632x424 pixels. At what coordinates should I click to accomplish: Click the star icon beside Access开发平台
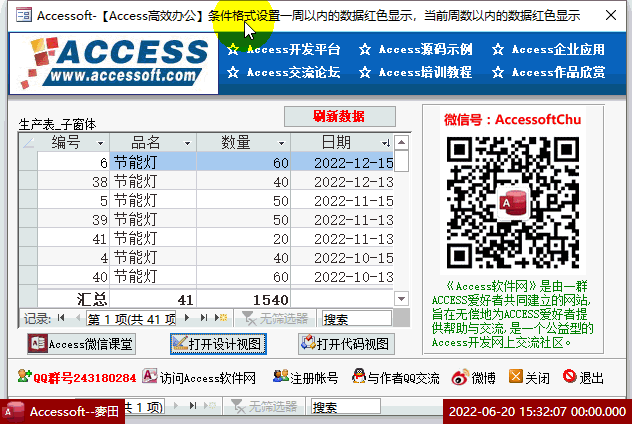tap(233, 50)
